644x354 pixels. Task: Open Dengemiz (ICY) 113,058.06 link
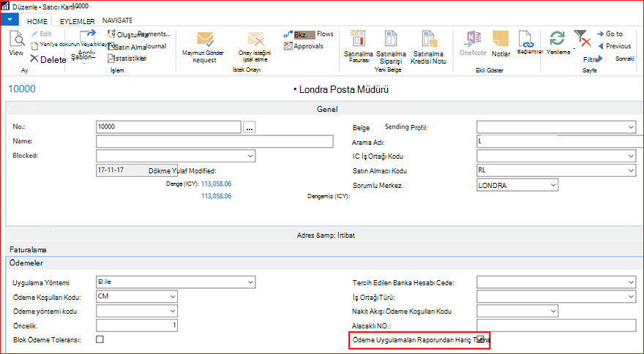[x=216, y=196]
